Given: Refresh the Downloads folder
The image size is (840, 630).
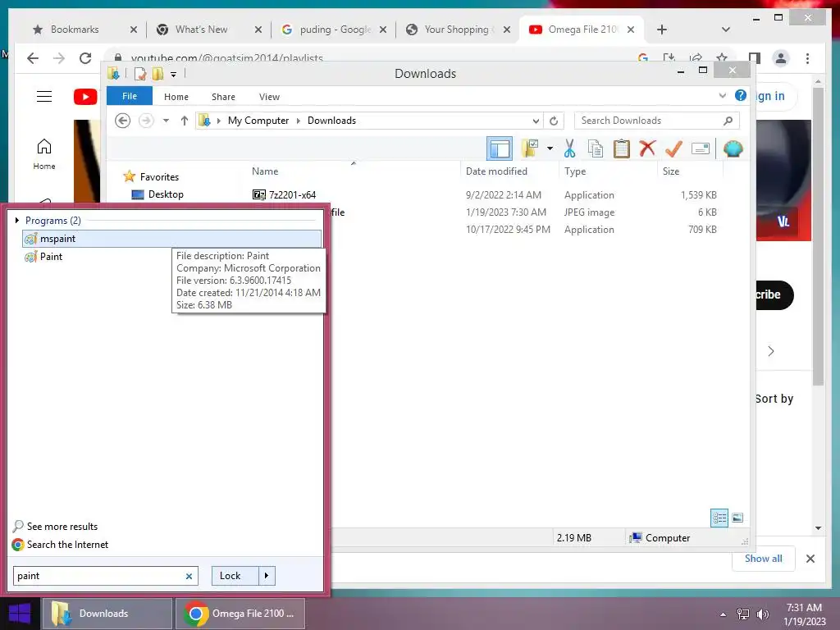Looking at the screenshot, I should pyautogui.click(x=554, y=121).
